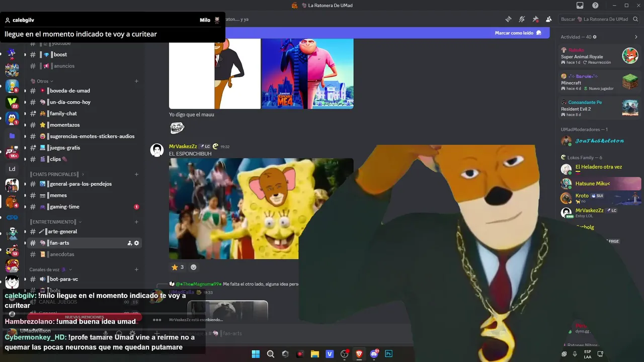Select the Ld server icon
Viewport: 644px width, 362px height.
click(12, 169)
